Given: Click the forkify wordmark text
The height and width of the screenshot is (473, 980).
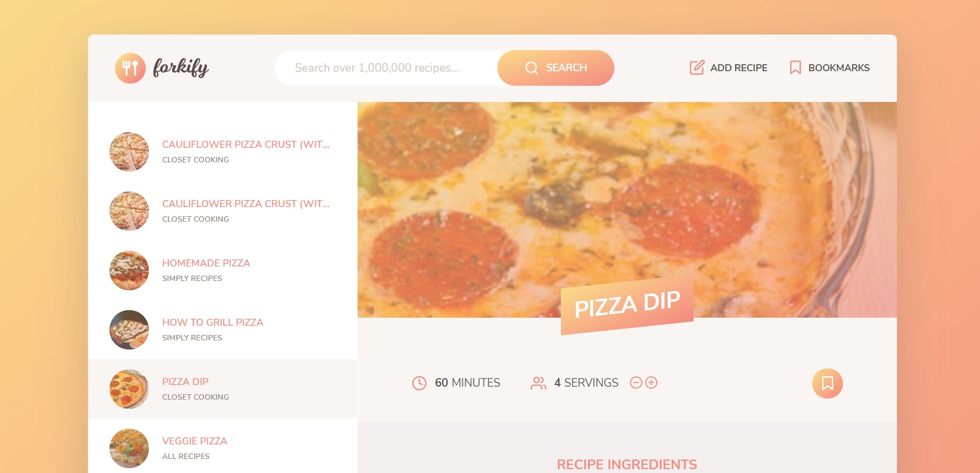Looking at the screenshot, I should (181, 68).
